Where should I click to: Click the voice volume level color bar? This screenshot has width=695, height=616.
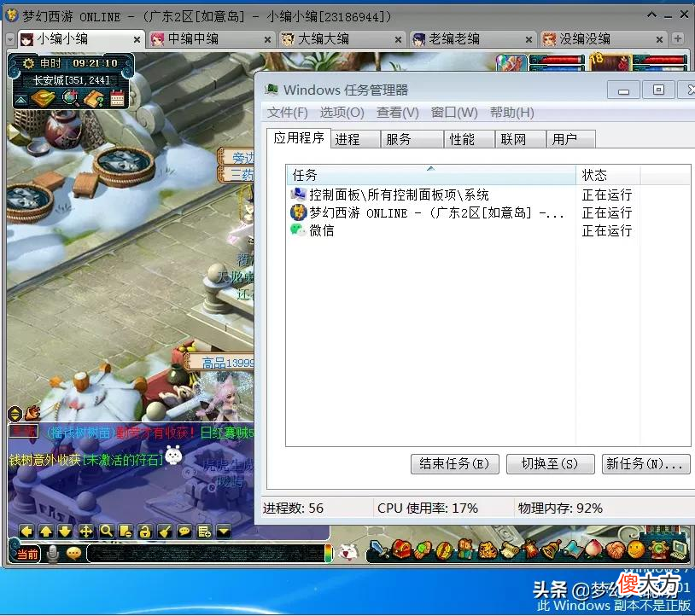(x=329, y=554)
